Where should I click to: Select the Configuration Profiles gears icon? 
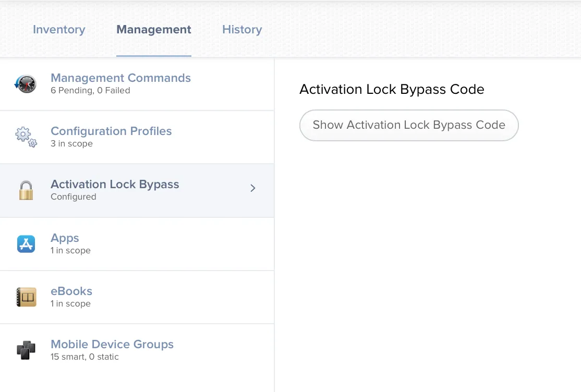(x=26, y=137)
